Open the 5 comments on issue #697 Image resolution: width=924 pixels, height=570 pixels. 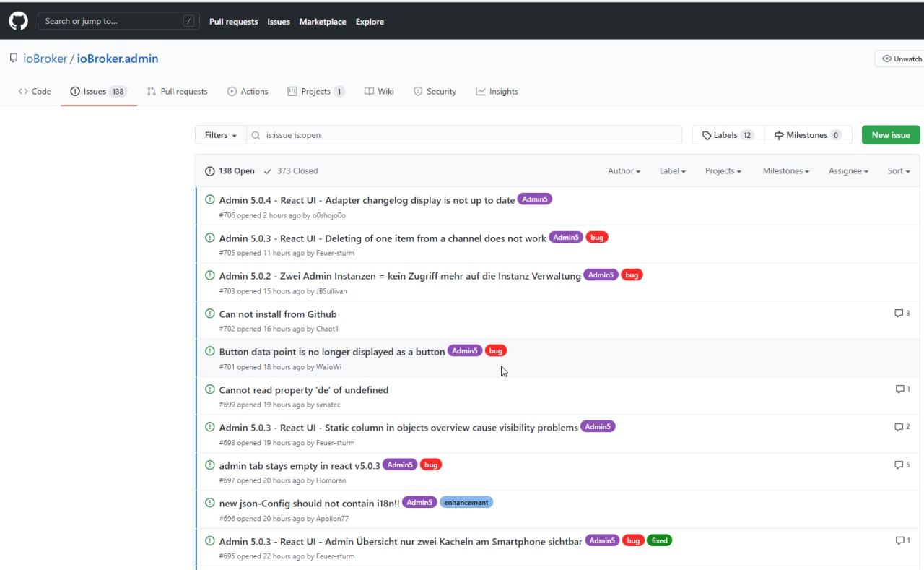coord(902,465)
